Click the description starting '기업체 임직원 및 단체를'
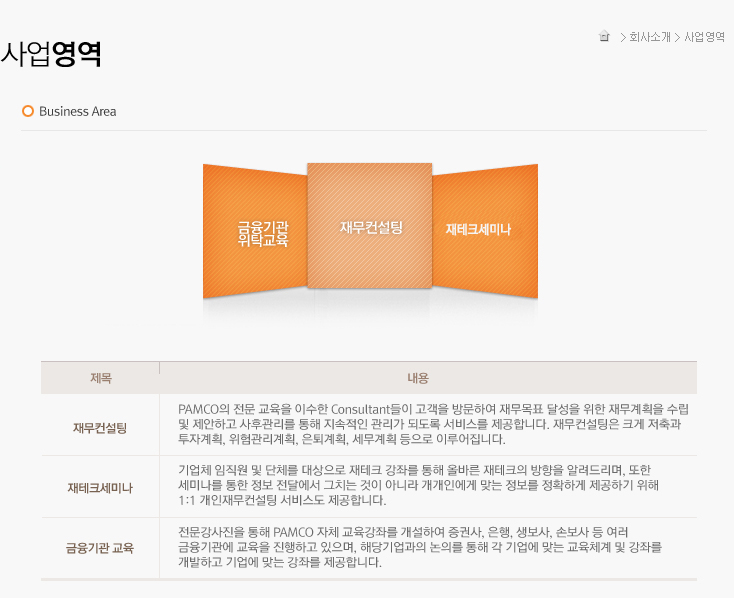The width and height of the screenshot is (734, 598). pyautogui.click(x=418, y=485)
